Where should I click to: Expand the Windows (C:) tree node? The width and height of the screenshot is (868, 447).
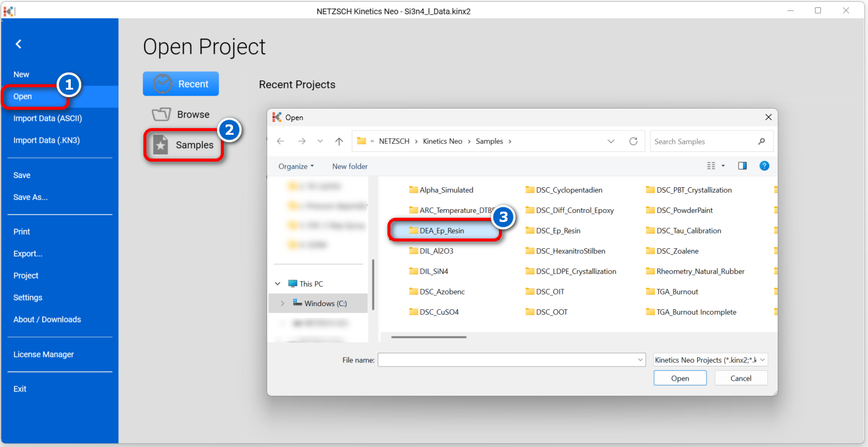[x=282, y=303]
